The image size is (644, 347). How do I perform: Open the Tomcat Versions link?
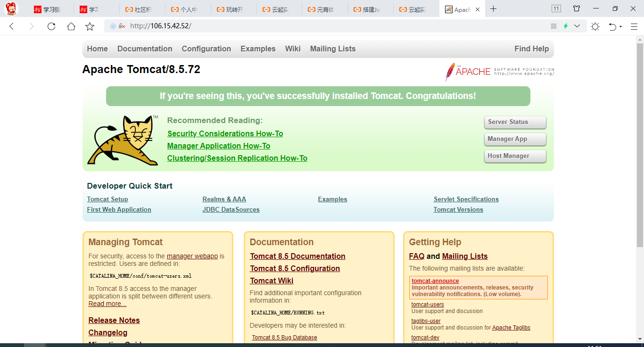[458, 210]
